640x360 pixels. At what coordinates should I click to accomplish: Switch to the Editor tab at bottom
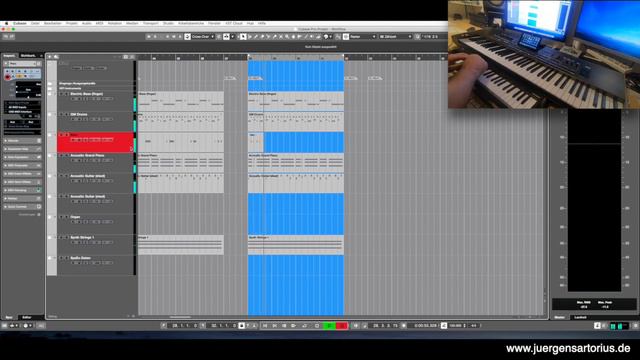27,317
